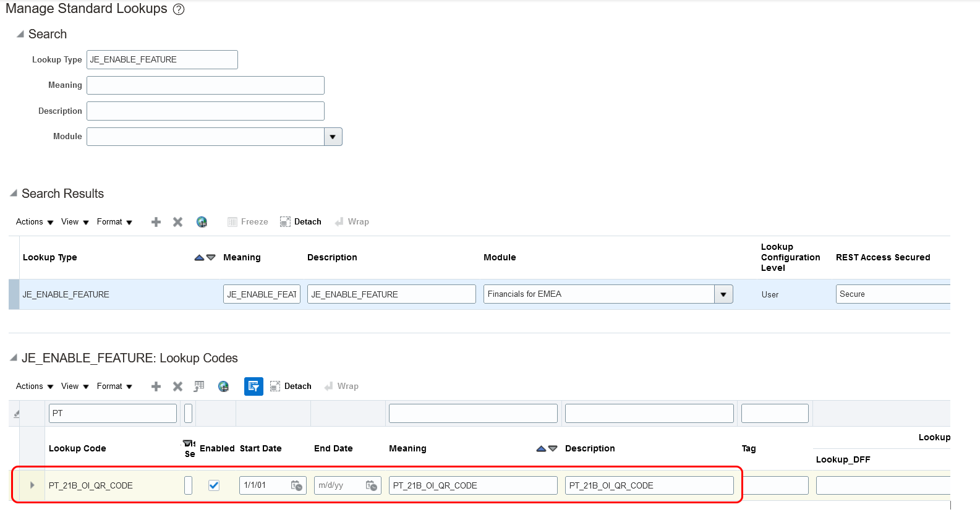
Task: Open help for Manage Standard Lookups
Action: coord(179,9)
